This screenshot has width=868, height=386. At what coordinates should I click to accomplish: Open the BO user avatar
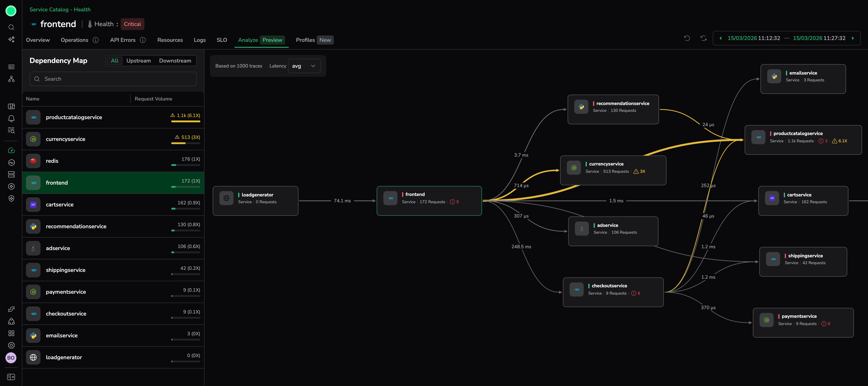click(x=11, y=358)
